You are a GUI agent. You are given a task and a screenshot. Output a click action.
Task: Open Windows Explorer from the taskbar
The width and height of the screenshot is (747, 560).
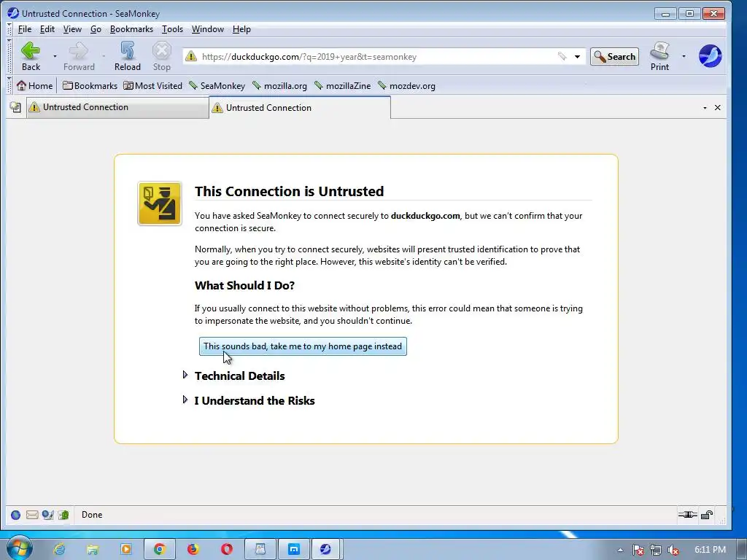pos(93,549)
